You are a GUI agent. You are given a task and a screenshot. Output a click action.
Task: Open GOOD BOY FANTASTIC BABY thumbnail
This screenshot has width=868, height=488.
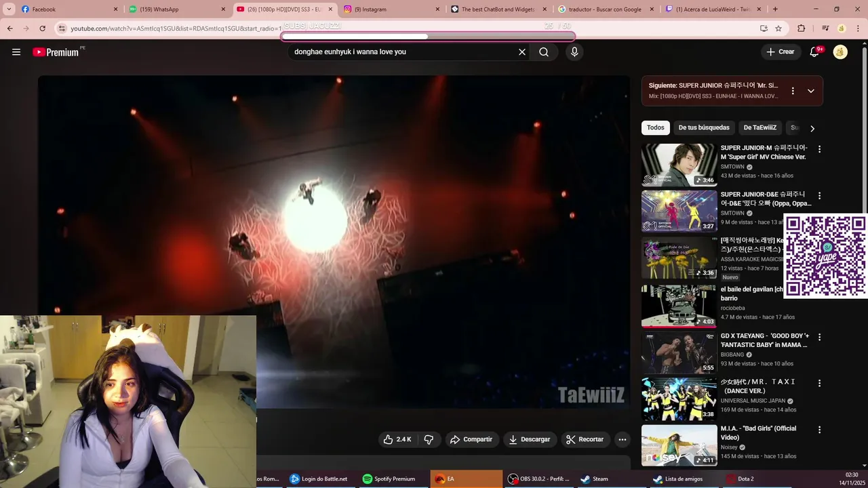(679, 352)
